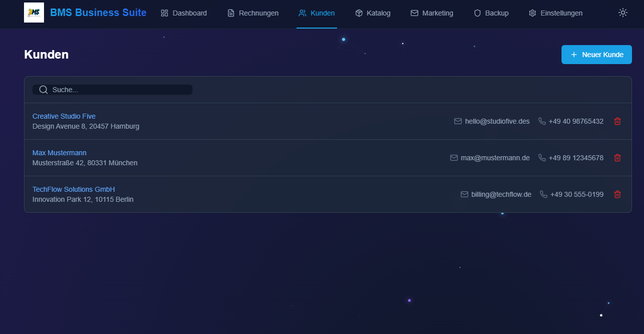Click phone icon next to +49 89 12345678
The image size is (644, 334).
click(542, 158)
